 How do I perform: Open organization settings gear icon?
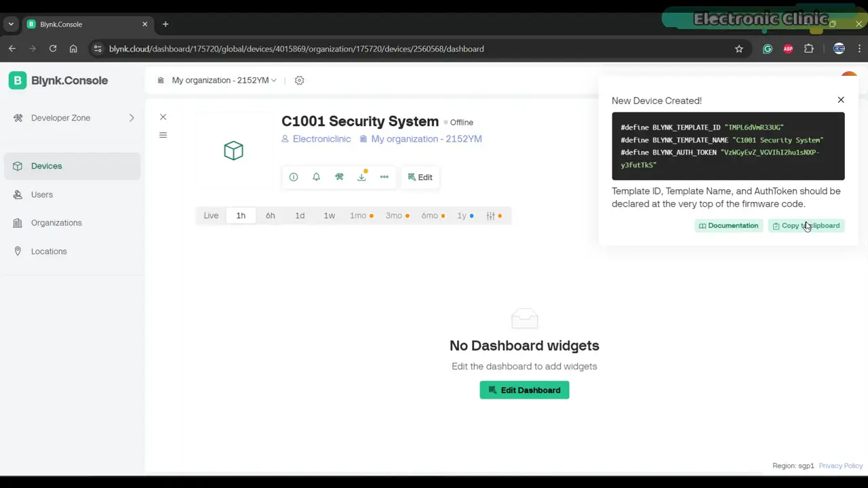pos(299,80)
